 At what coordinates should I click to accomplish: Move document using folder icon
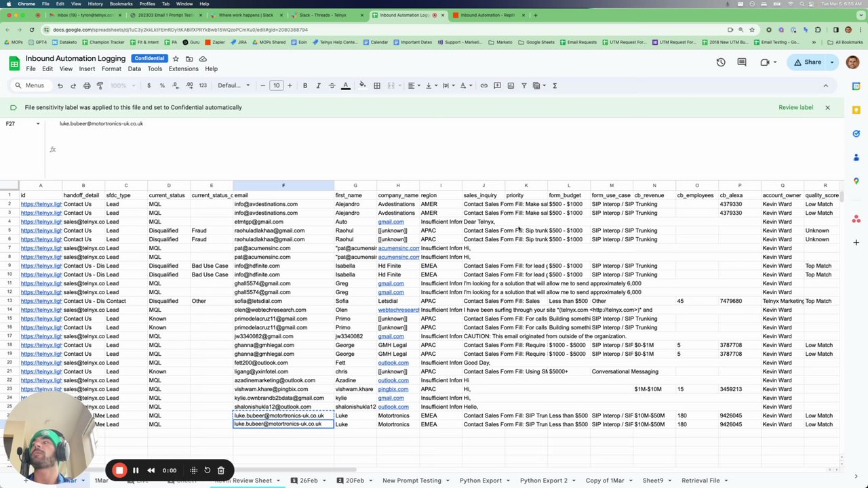[189, 59]
